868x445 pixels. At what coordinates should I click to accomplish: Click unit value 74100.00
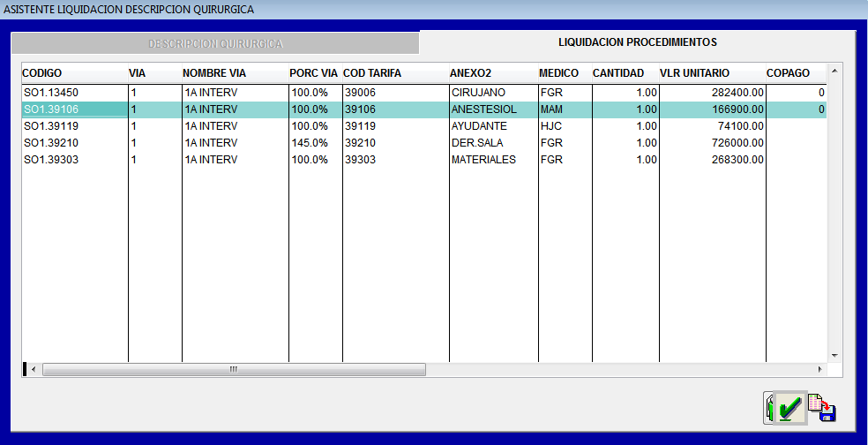tap(713, 125)
